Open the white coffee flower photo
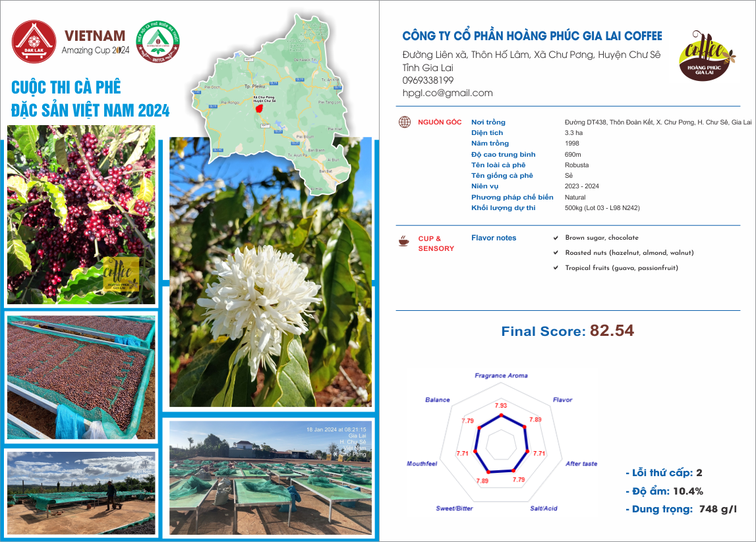 pos(270,272)
